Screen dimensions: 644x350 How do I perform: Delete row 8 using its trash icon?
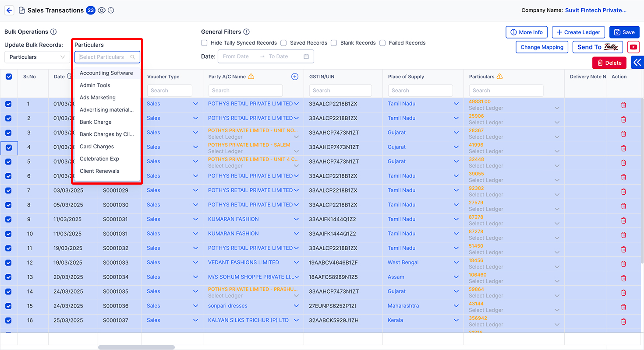click(623, 206)
